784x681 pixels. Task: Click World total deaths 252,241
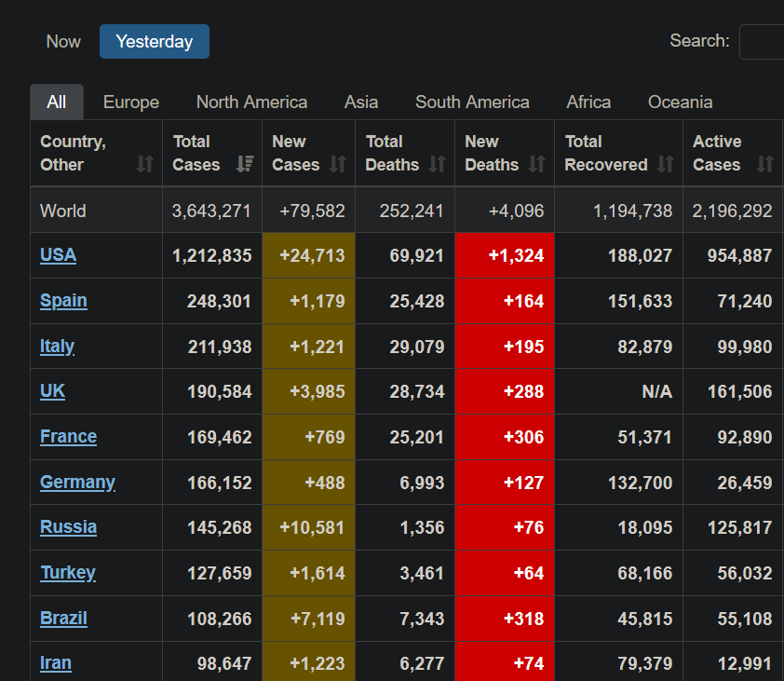pyautogui.click(x=412, y=211)
